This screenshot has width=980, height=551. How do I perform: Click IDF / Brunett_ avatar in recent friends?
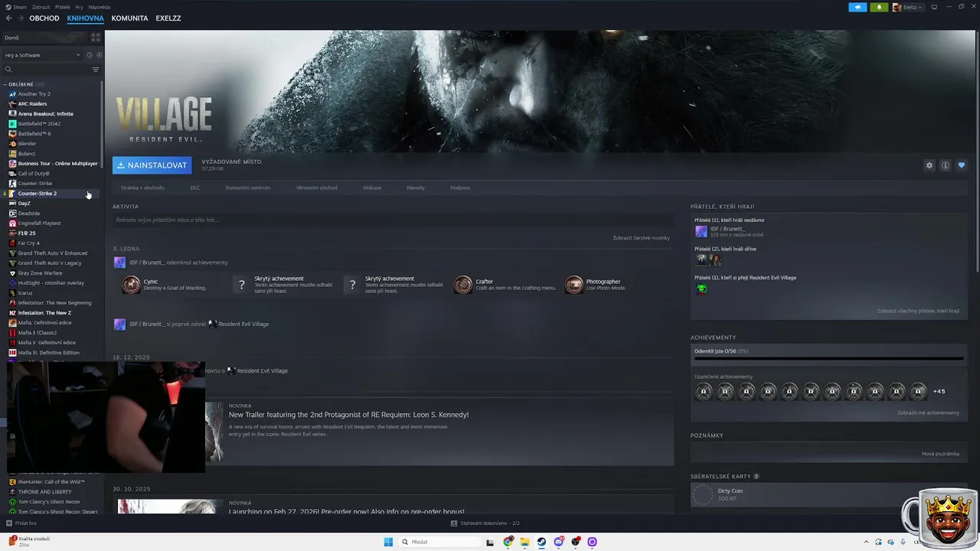pos(701,231)
